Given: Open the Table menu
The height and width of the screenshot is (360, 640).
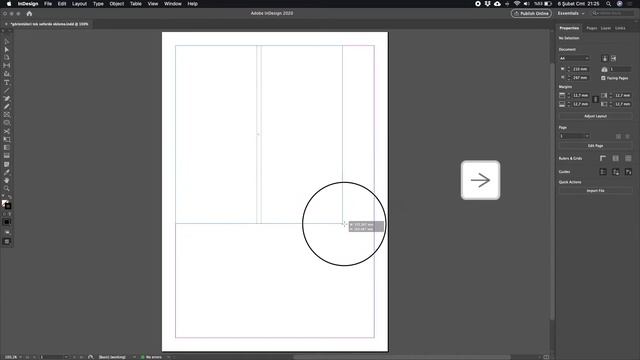Looking at the screenshot, I should pos(136,4).
